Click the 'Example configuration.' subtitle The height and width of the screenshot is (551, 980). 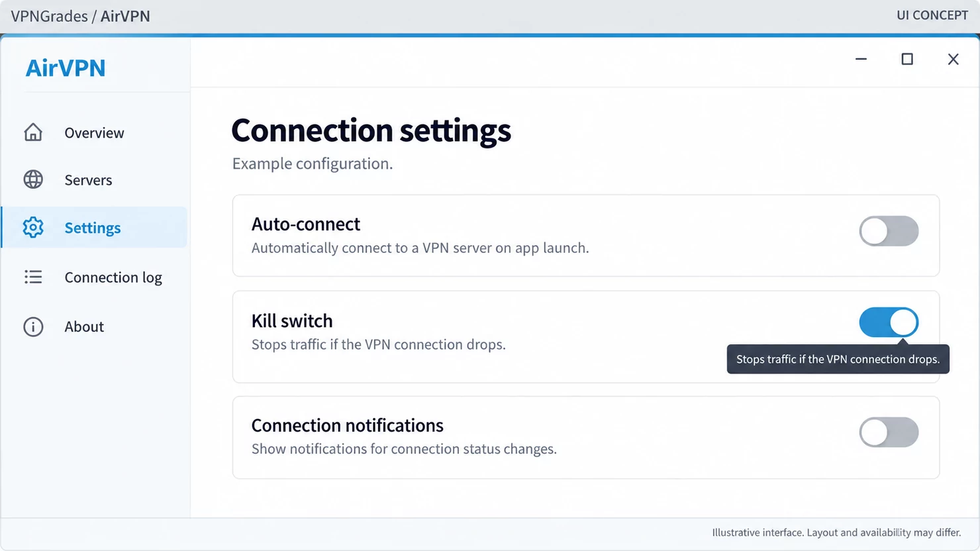point(313,164)
